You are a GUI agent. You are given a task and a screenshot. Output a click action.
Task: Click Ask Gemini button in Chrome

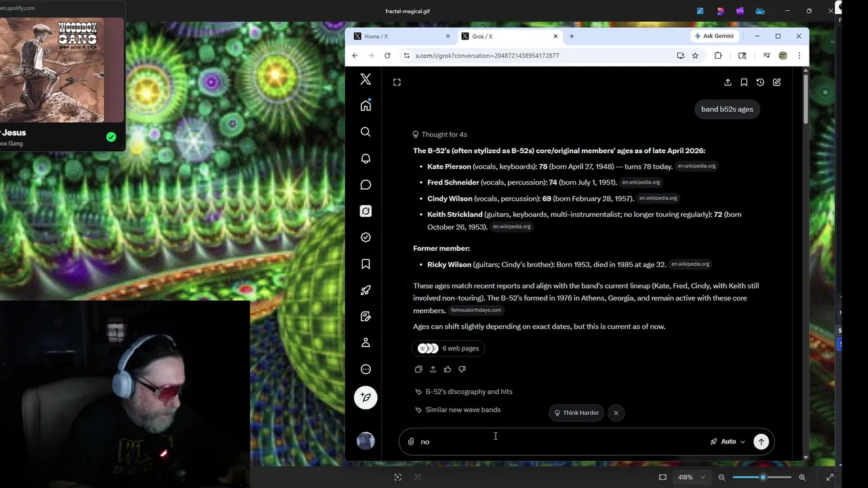pos(714,36)
